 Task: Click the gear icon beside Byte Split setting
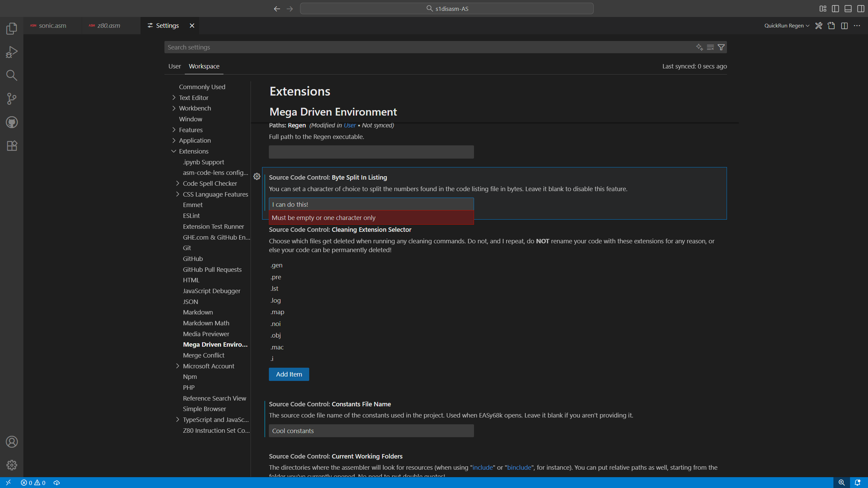257,177
